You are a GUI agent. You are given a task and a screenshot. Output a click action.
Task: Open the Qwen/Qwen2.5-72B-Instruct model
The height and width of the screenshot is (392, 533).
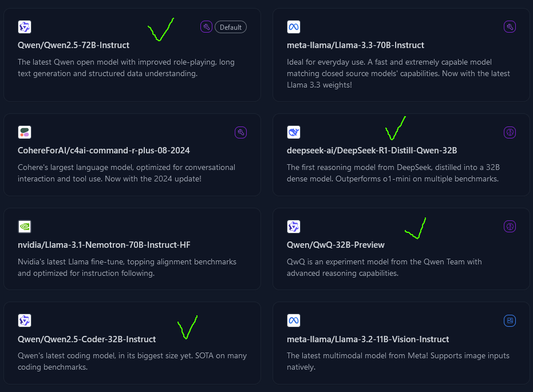pos(73,45)
